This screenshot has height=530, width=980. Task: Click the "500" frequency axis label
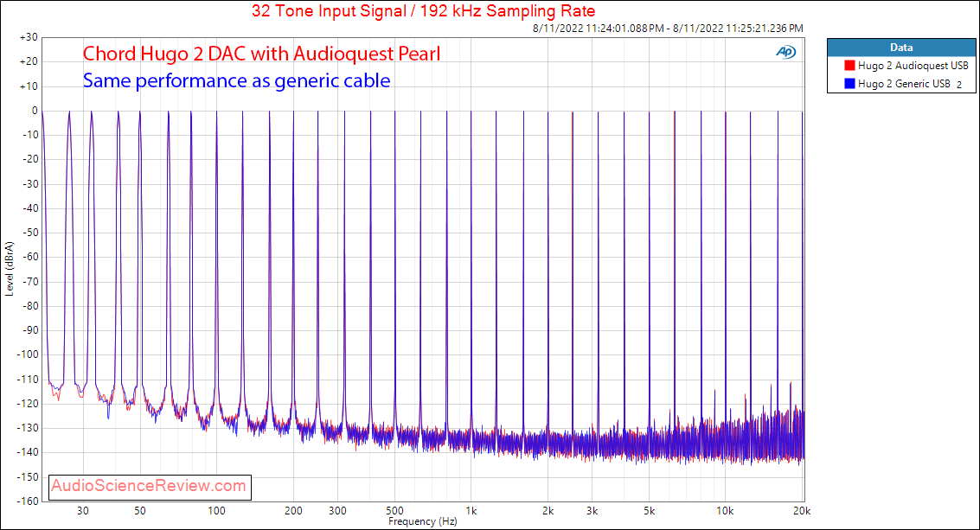pos(395,511)
